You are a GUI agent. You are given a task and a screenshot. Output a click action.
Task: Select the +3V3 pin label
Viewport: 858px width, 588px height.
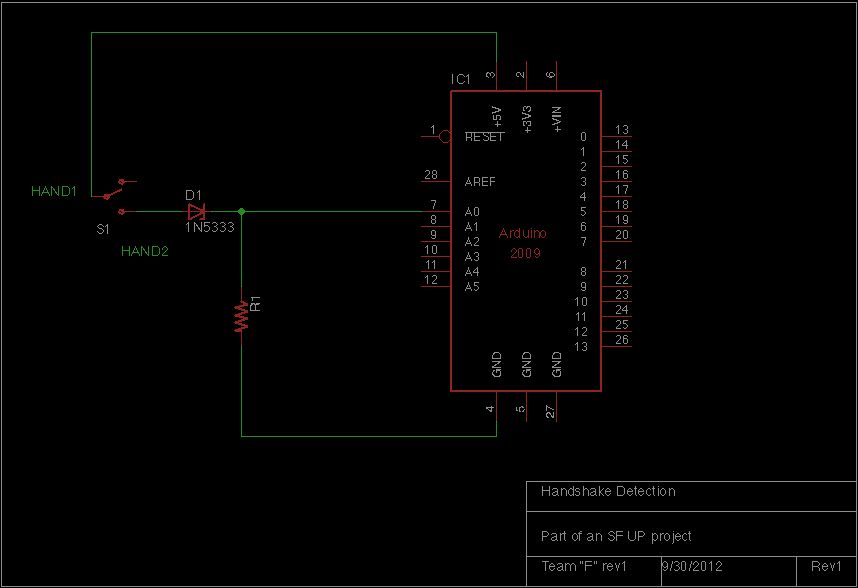[x=527, y=120]
